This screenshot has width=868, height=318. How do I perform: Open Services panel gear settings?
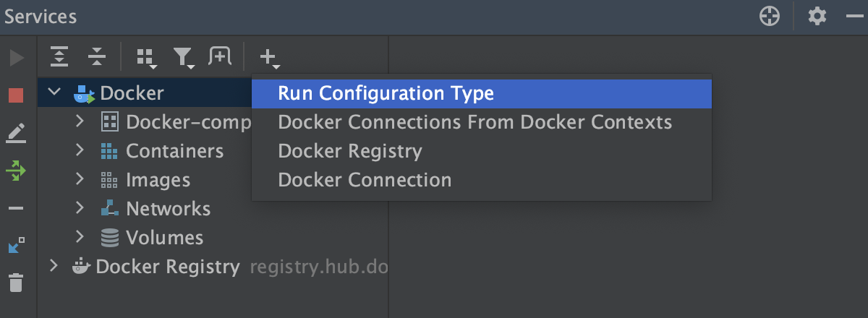coord(817,16)
